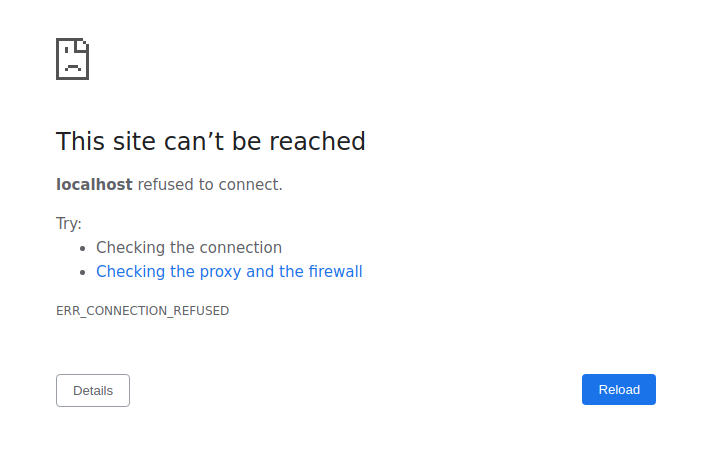Click the bullet beside the proxy link
The image size is (711, 458).
[84, 272]
